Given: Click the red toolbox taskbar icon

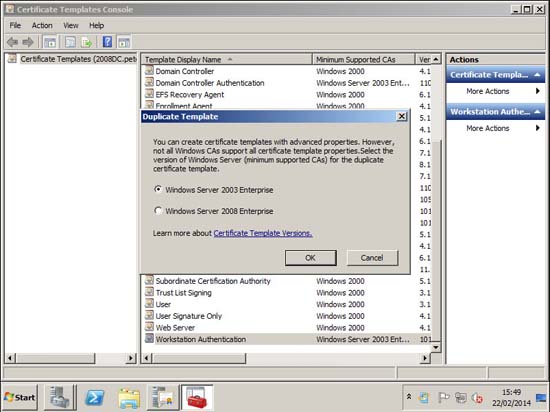Looking at the screenshot, I should pyautogui.click(x=197, y=398).
